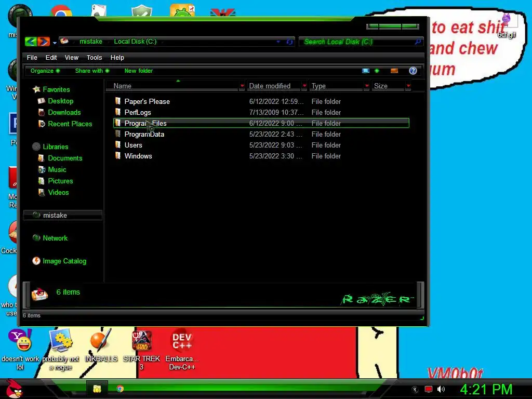Select the Program Files folder row
Viewport: 532px width, 399px height.
point(261,123)
